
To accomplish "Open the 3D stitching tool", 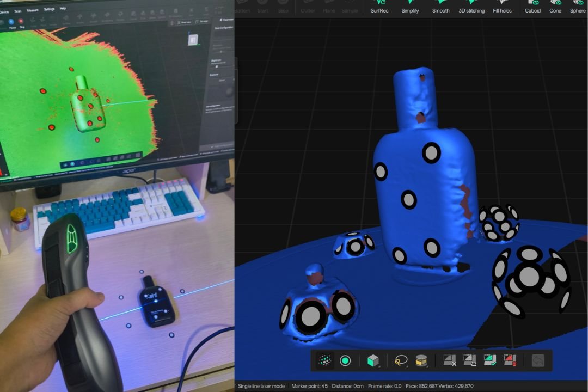I will point(471,7).
